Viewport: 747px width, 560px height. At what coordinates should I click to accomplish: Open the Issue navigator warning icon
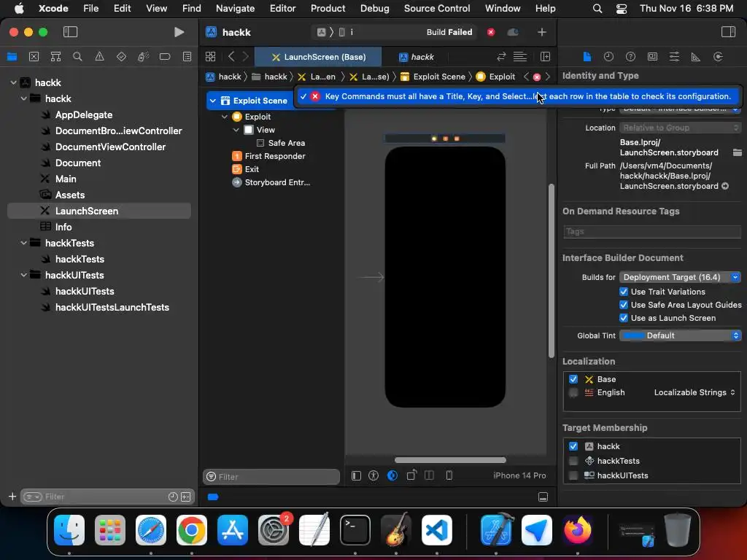tap(99, 57)
